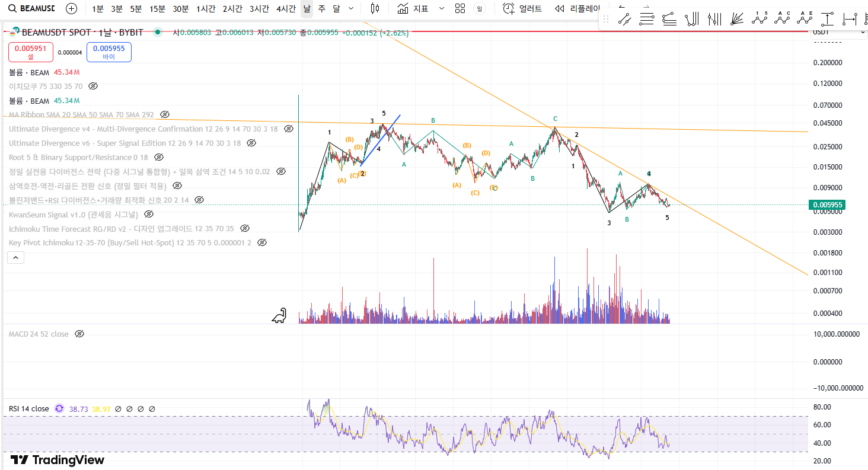The image size is (868, 470).
Task: Click the purple RSI refresh icon
Action: click(x=59, y=409)
